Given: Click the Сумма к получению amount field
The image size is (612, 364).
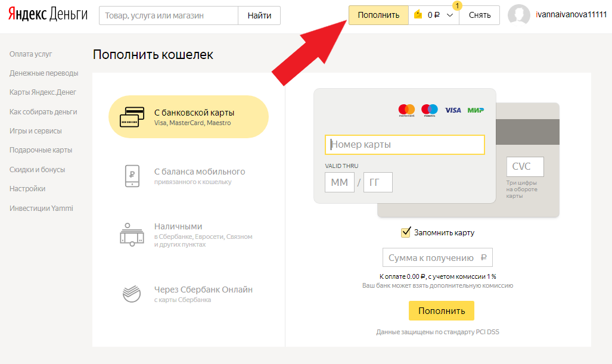Looking at the screenshot, I should [437, 258].
